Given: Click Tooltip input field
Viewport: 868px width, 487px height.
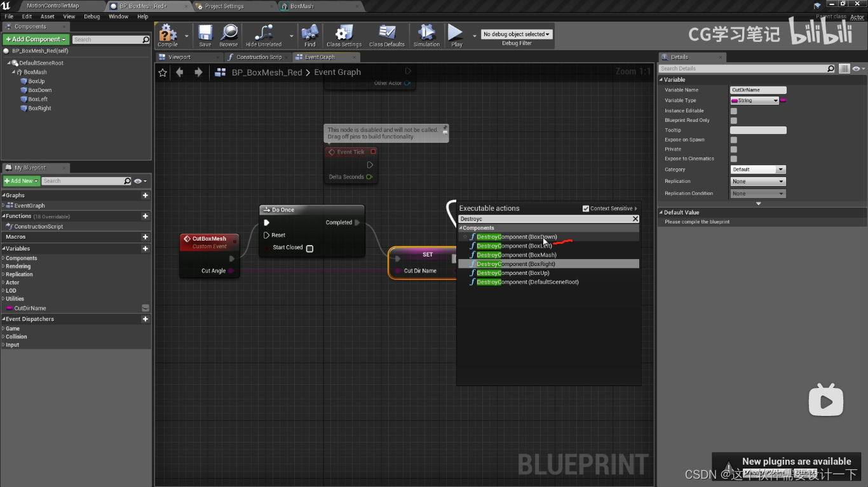Looking at the screenshot, I should [758, 130].
